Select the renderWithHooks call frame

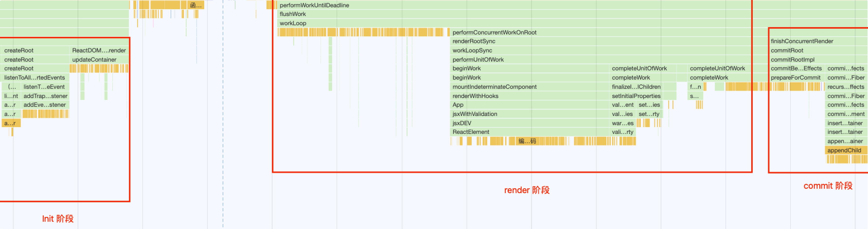(x=475, y=96)
